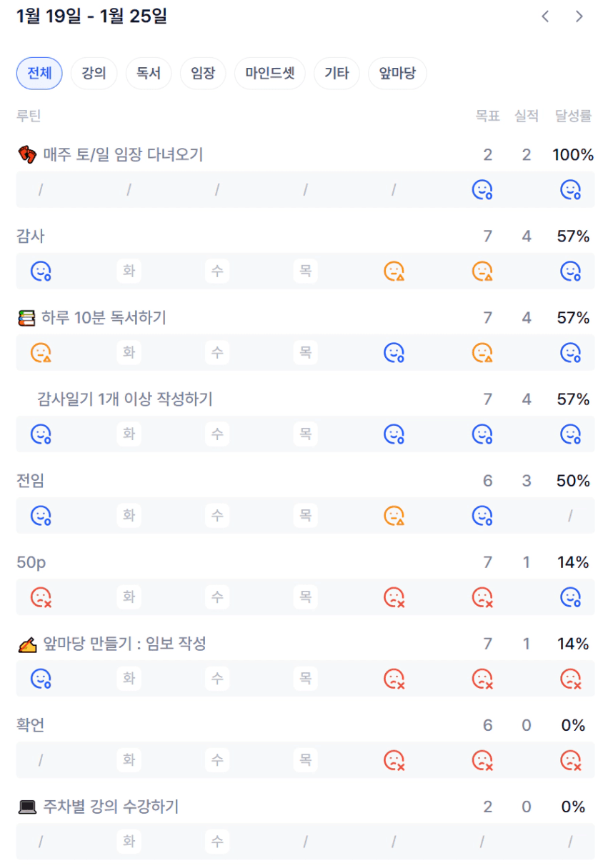Toggle the 화 day chip in 감사 row
The height and width of the screenshot is (868, 603).
tap(129, 271)
